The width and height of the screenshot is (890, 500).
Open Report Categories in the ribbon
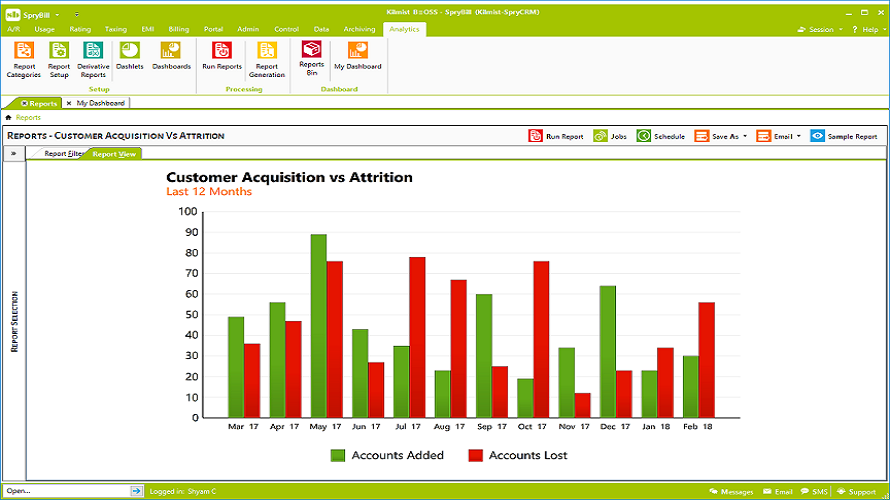(x=24, y=60)
